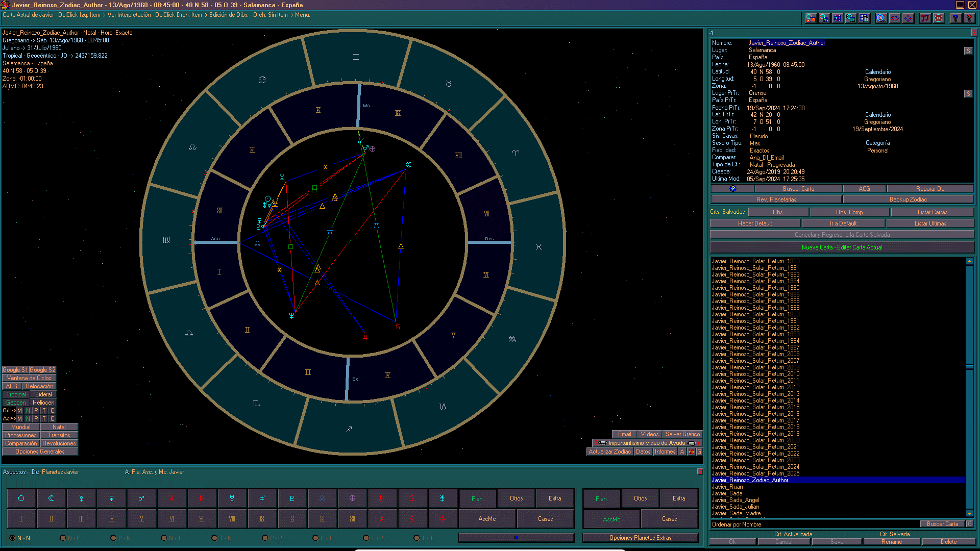Click the blue question mark help icon
Screen dimensions: 980x551
click(x=955, y=18)
